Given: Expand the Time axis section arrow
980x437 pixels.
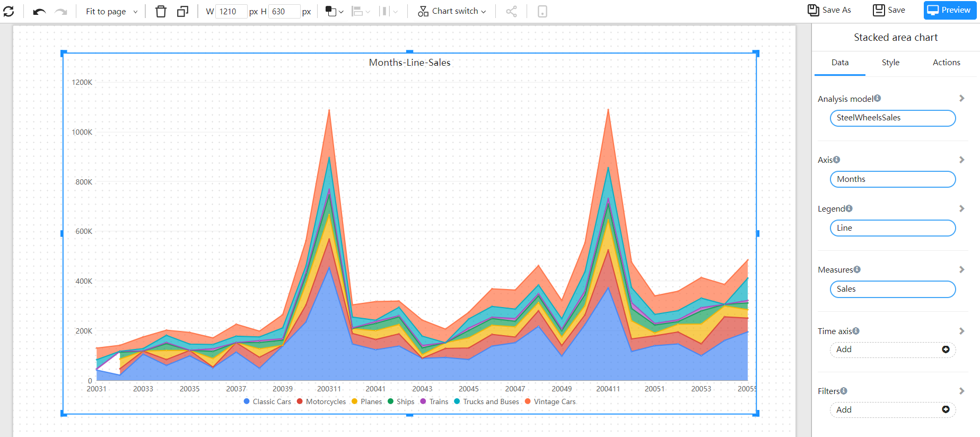Looking at the screenshot, I should pos(961,331).
